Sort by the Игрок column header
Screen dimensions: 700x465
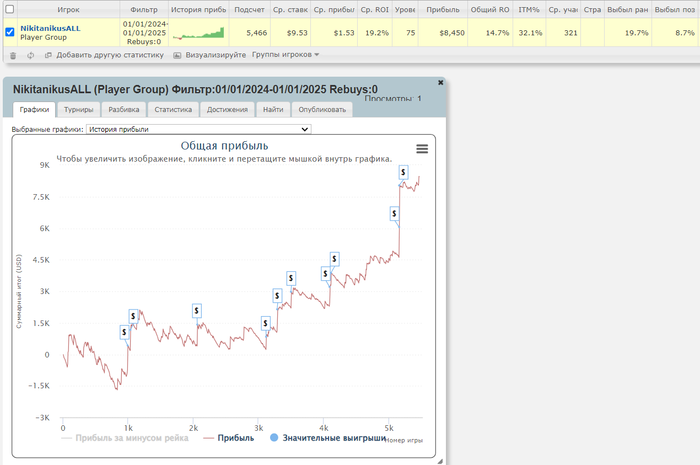(68, 9)
